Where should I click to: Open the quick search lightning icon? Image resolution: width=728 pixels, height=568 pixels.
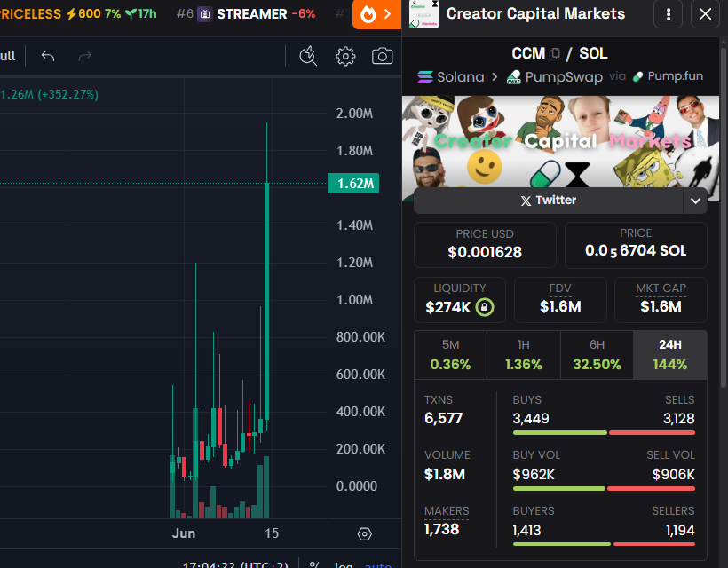click(308, 56)
